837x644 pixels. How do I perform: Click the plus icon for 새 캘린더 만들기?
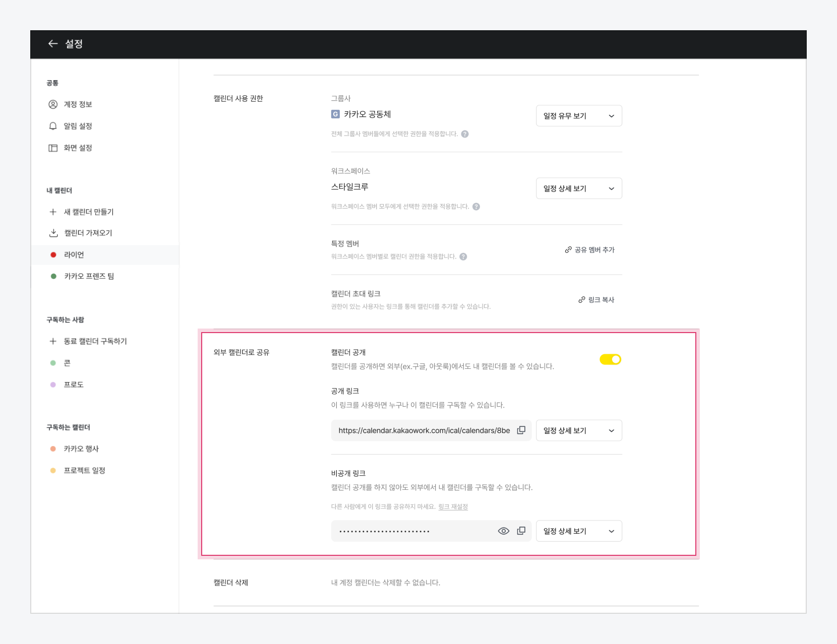click(x=53, y=212)
